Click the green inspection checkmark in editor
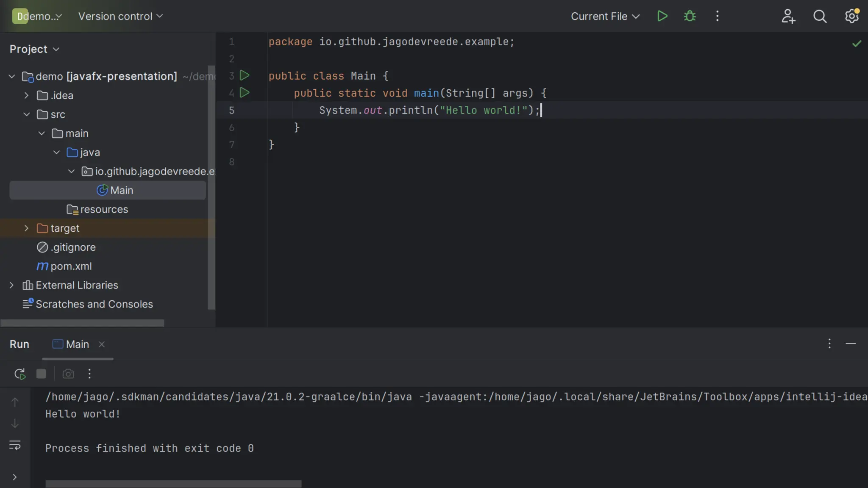The image size is (868, 488). [857, 44]
